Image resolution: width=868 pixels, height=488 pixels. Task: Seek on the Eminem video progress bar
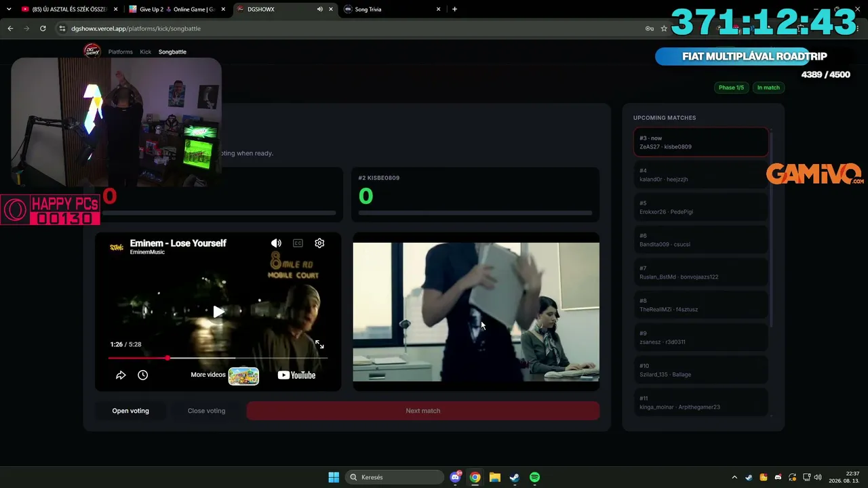click(x=218, y=358)
